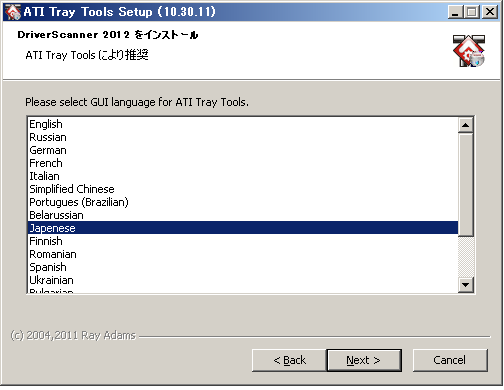Screen dimensions: 504x390
Task: Pick French from the language list
Action: click(243, 163)
